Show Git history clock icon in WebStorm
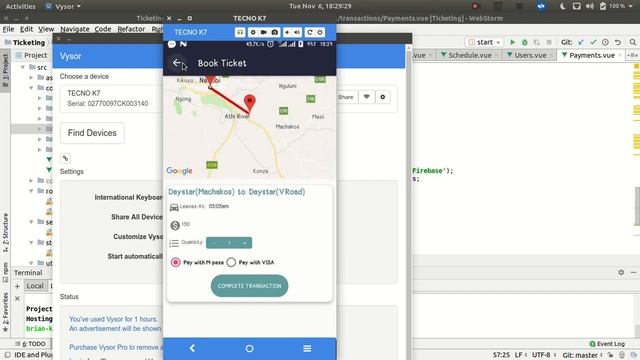The image size is (640, 360). pyautogui.click(x=605, y=42)
